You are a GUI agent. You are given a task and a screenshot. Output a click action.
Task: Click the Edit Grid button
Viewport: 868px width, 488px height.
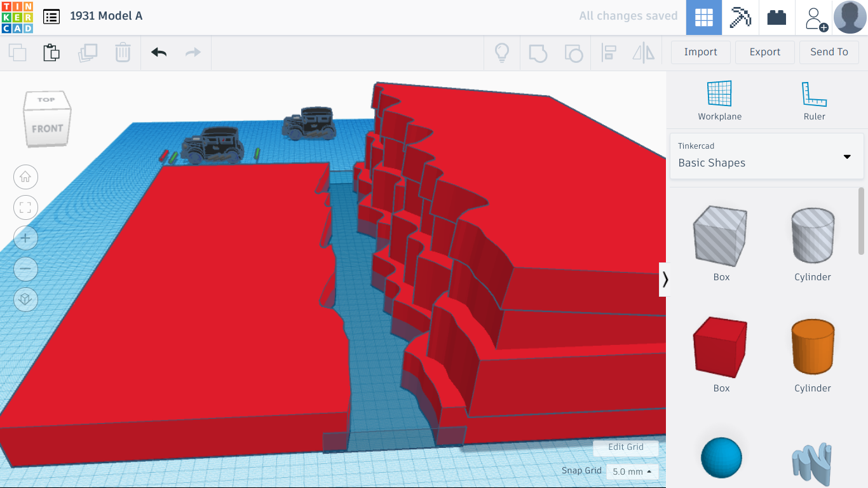point(626,447)
